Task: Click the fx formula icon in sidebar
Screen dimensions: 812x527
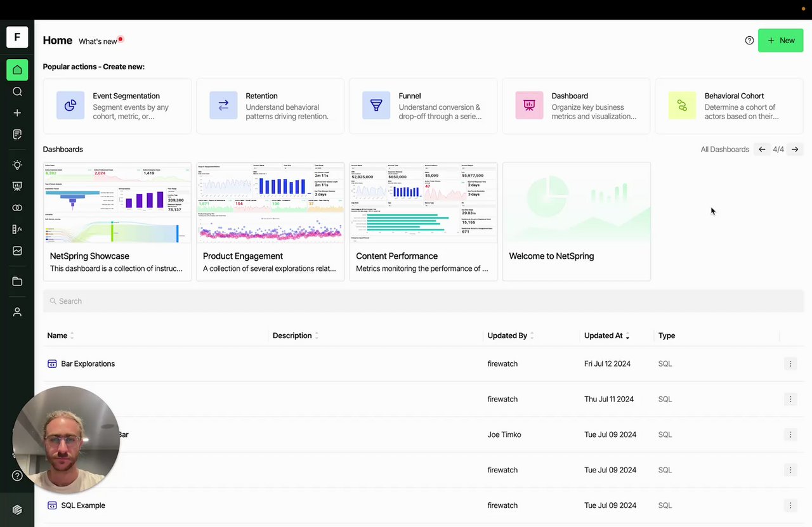Action: point(17,230)
